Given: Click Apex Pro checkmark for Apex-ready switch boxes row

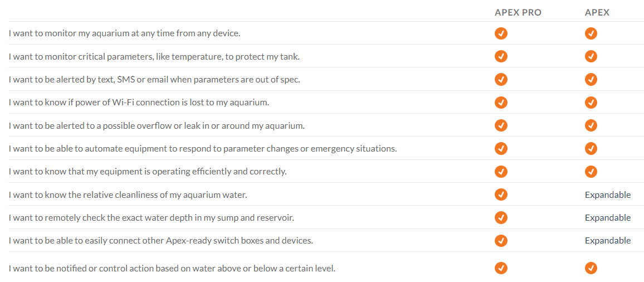Looking at the screenshot, I should pyautogui.click(x=501, y=240).
